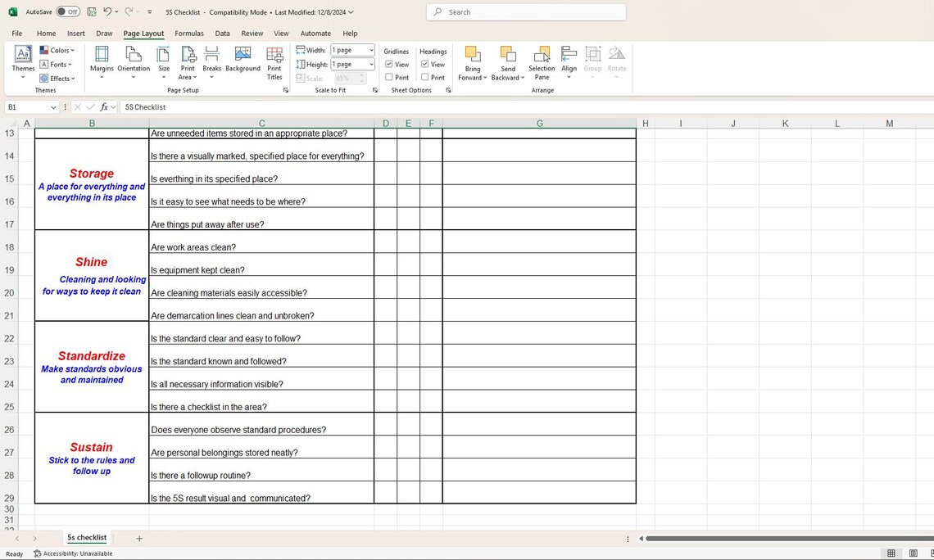Select the 5s checklist sheet tab
The image size is (934, 560).
click(87, 537)
